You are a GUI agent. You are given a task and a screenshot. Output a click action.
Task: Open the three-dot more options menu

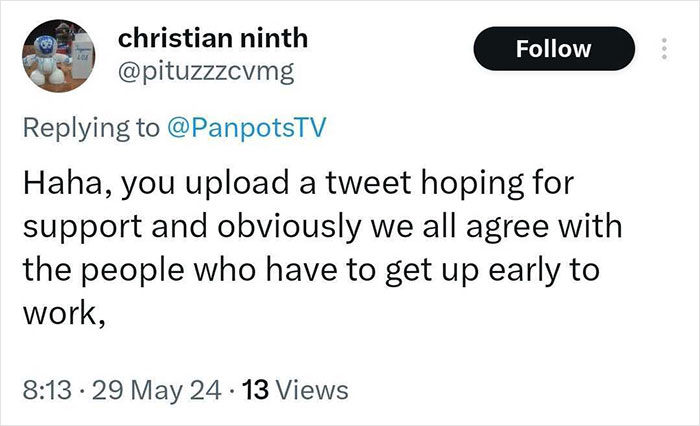click(x=663, y=48)
